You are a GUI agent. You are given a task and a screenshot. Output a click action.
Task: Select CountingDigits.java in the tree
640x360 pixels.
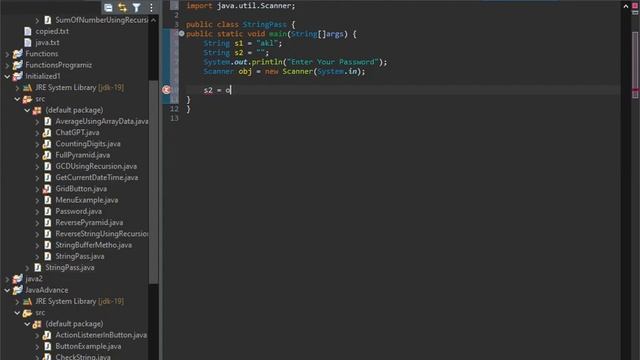(88, 144)
